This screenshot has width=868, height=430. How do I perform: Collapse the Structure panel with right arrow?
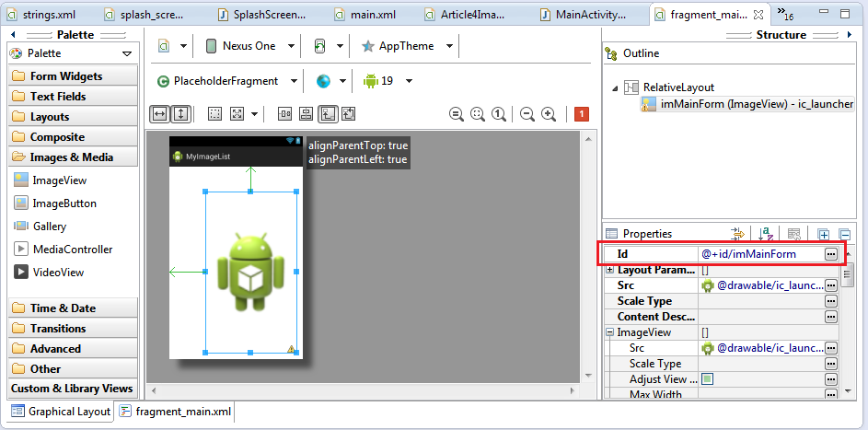(851, 35)
